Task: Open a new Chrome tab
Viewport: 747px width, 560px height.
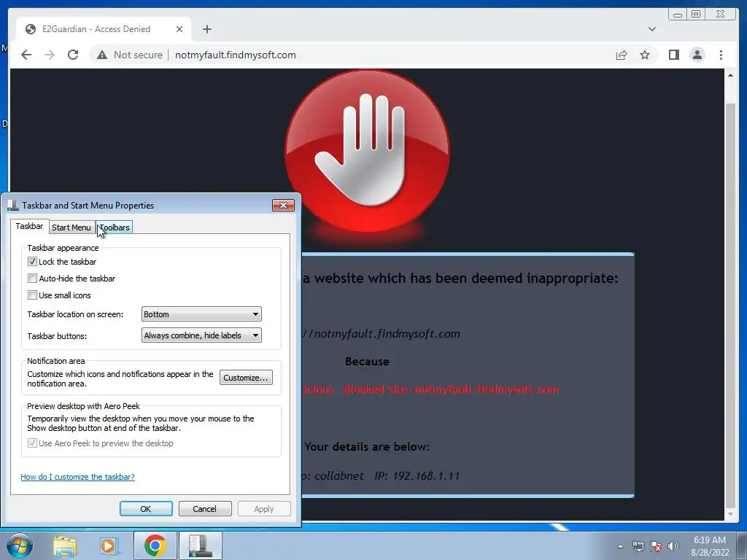Action: 206,29
